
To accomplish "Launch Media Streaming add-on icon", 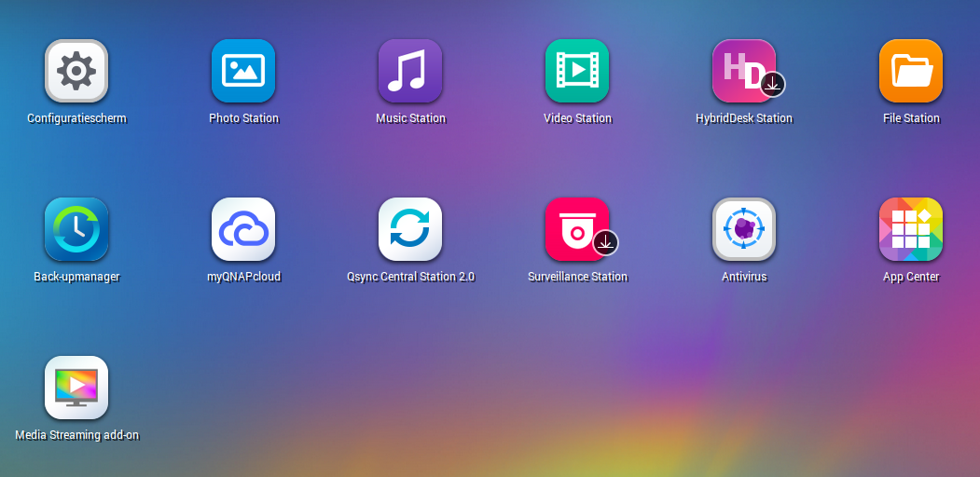I will (x=76, y=388).
